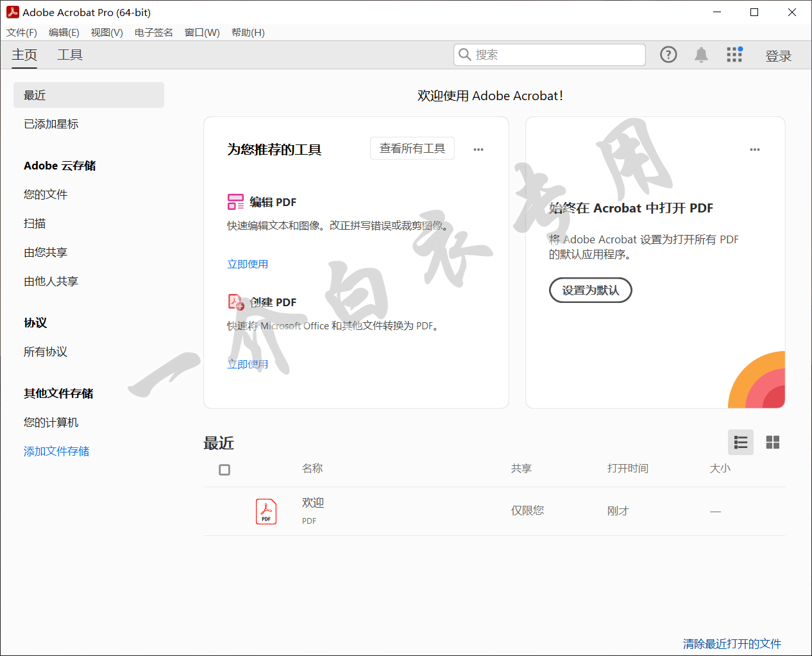
Task: Switch recent files to grid view
Action: click(773, 442)
